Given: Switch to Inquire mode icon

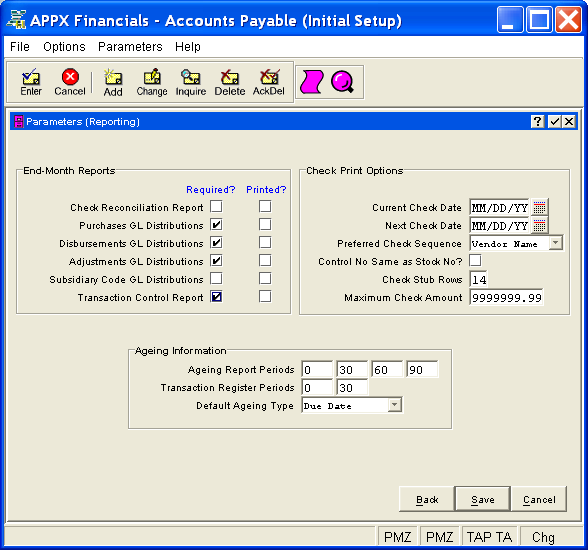Looking at the screenshot, I should click(191, 82).
